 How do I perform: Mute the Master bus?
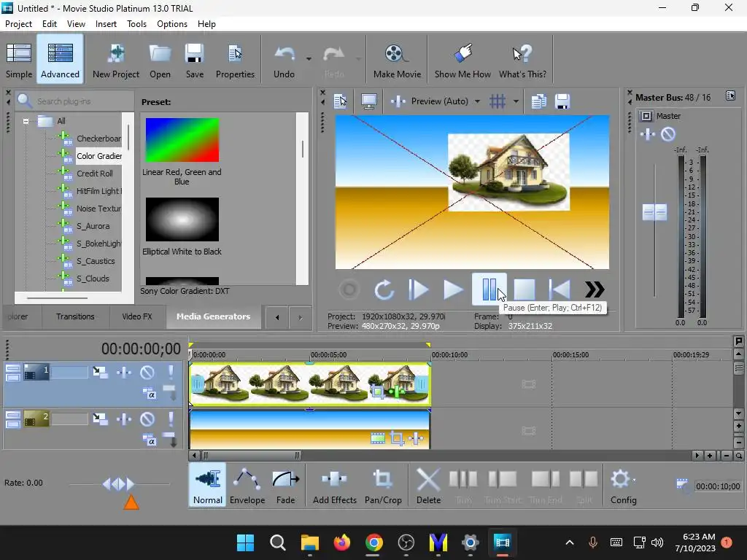pos(668,134)
